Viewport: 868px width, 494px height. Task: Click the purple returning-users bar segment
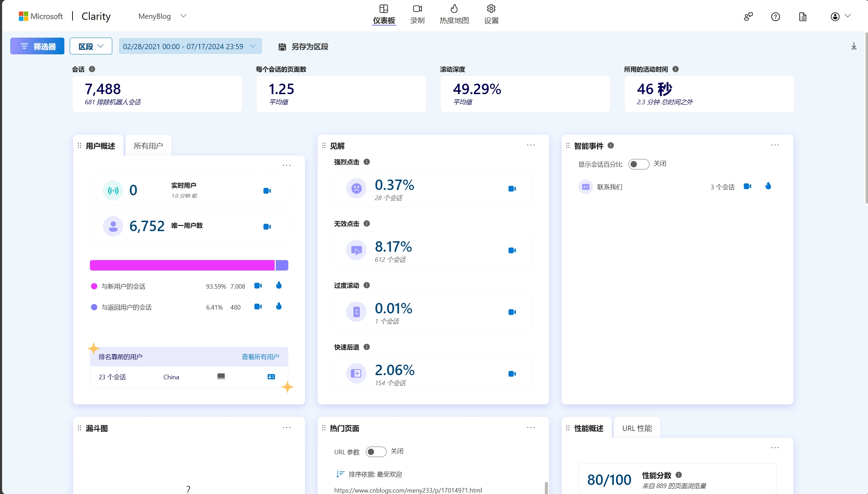point(282,265)
